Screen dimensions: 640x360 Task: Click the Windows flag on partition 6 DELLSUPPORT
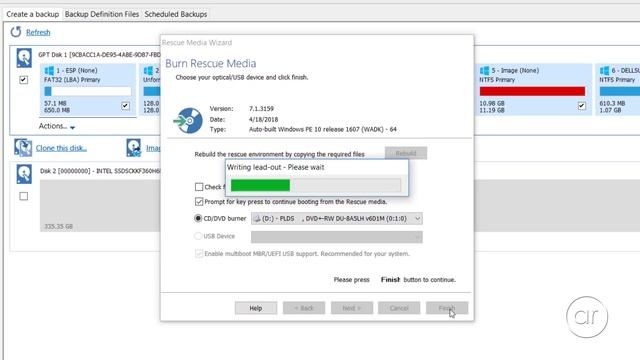[604, 71]
